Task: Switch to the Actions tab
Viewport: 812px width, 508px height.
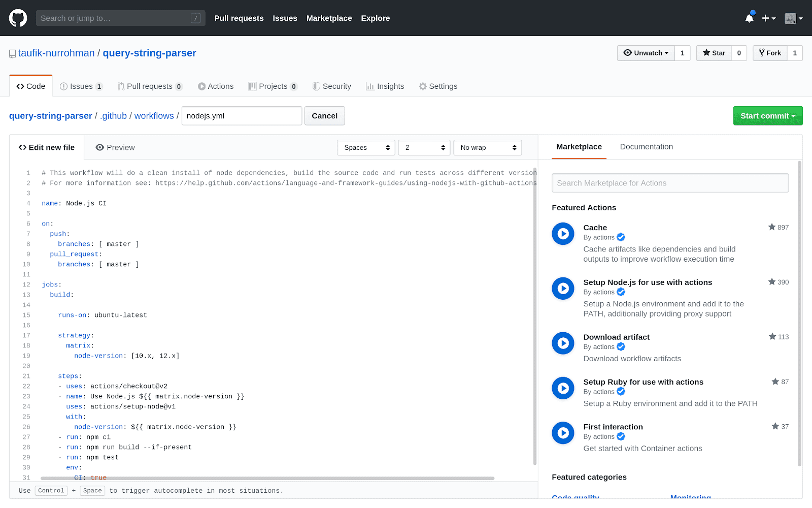Action: (x=216, y=86)
